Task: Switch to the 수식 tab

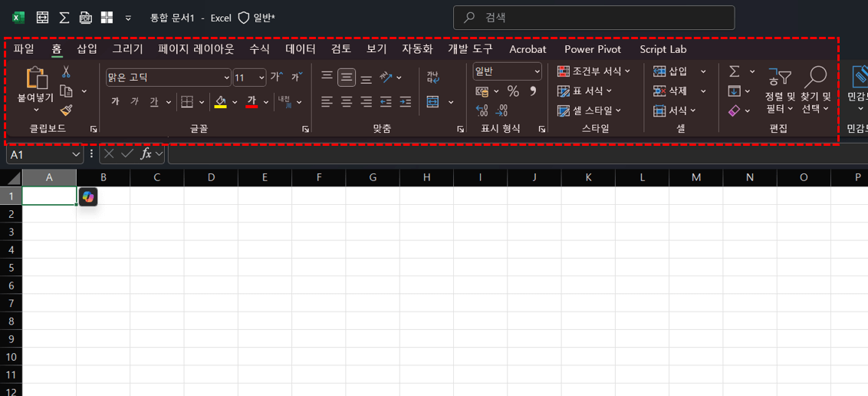Action: tap(259, 49)
